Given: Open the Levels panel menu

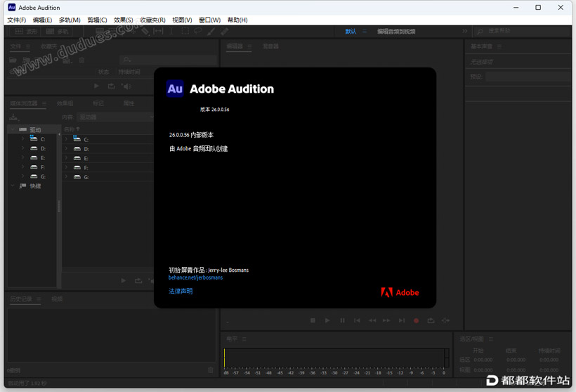Looking at the screenshot, I should [x=244, y=339].
